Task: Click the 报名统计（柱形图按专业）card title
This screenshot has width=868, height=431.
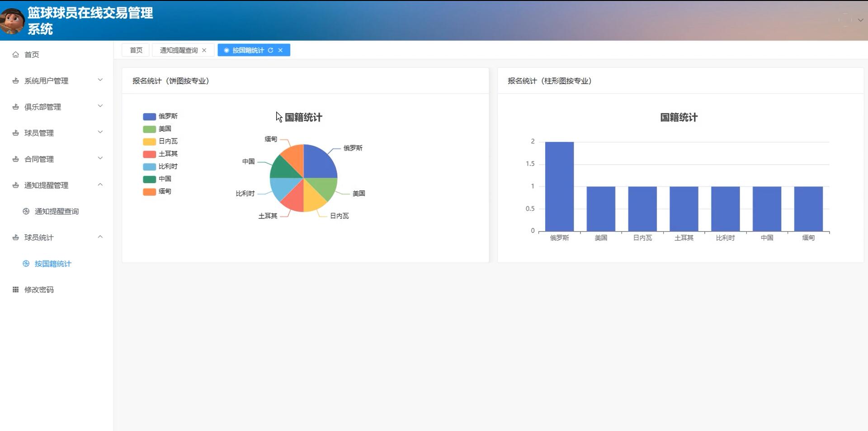Action: click(550, 81)
